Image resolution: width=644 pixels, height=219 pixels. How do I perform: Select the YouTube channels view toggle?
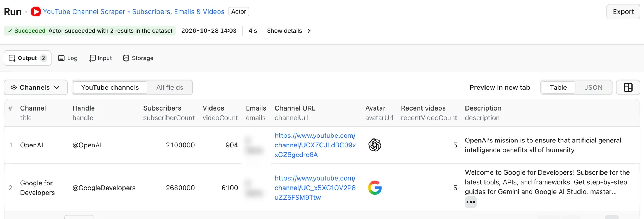click(110, 87)
